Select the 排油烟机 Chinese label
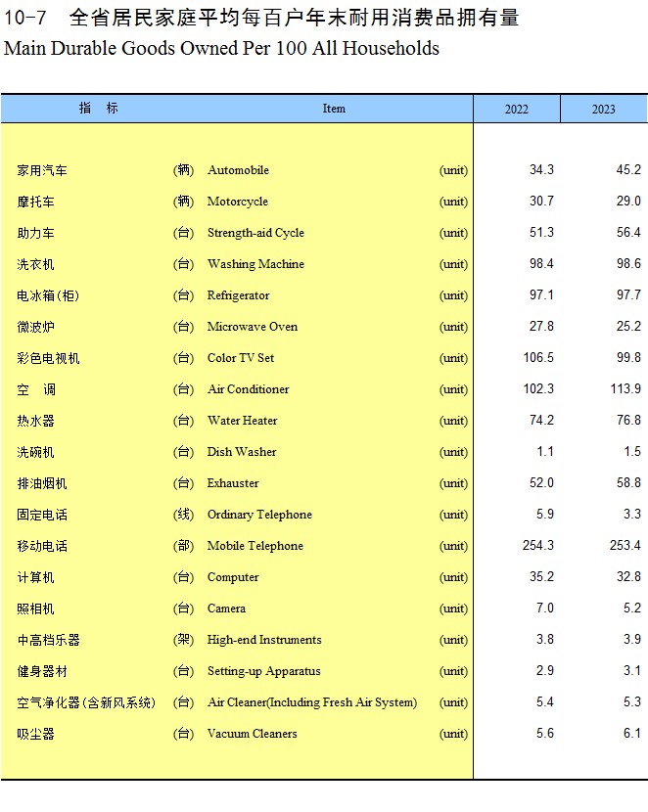The width and height of the screenshot is (648, 812). coord(42,483)
